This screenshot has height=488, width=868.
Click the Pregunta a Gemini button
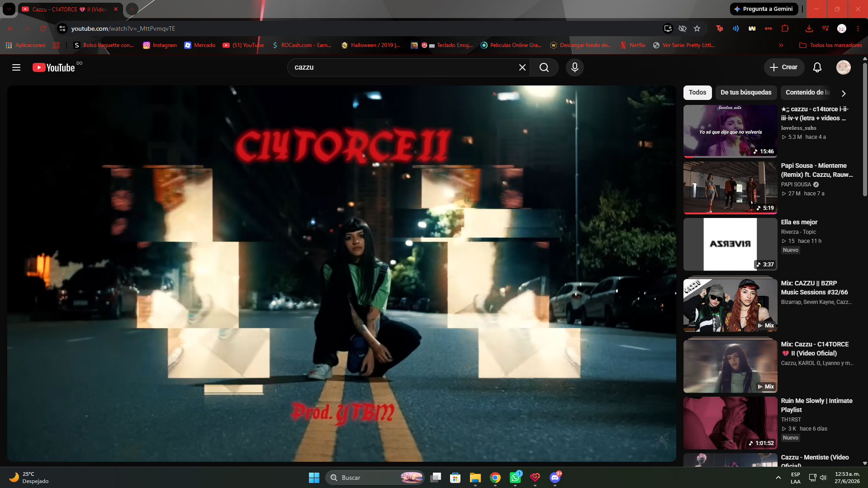[764, 9]
